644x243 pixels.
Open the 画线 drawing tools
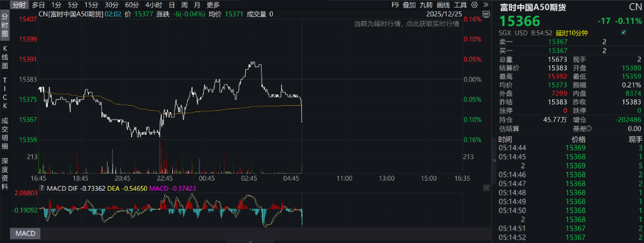pyautogui.click(x=443, y=5)
